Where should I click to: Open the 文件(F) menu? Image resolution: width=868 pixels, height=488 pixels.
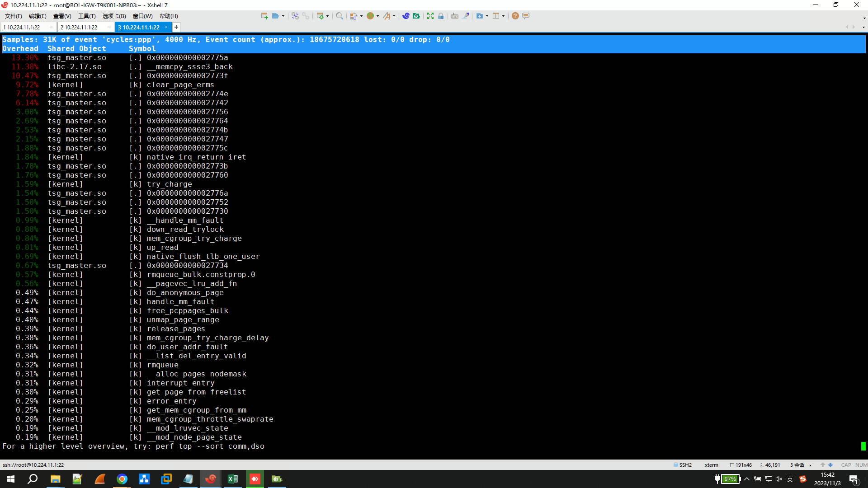coord(13,16)
